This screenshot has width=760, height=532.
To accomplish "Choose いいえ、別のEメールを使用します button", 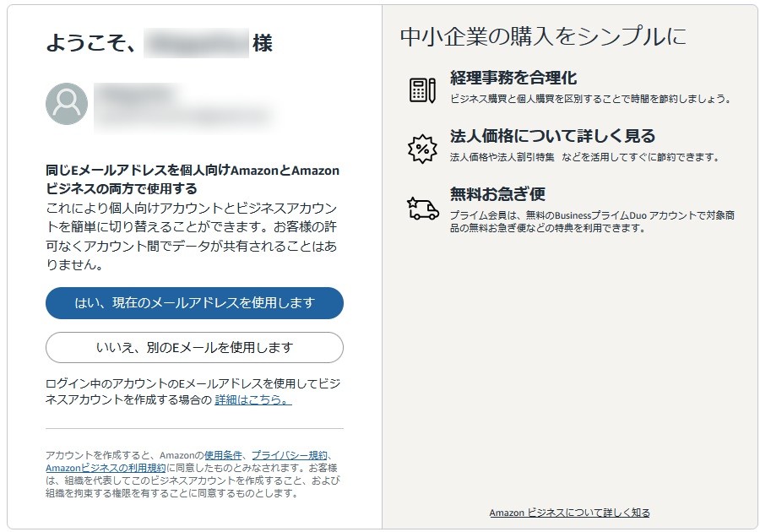I will click(194, 347).
